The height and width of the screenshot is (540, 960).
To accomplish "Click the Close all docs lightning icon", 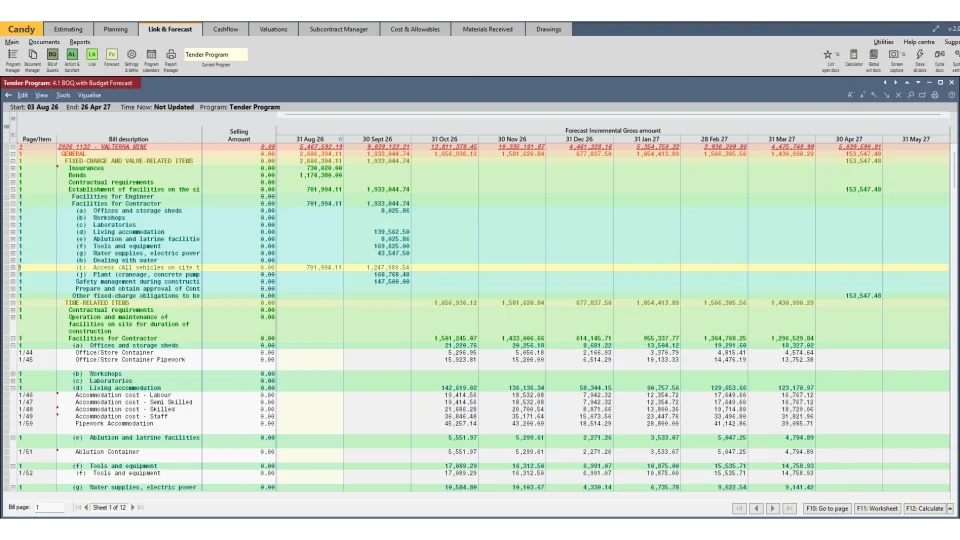I will [x=920, y=60].
